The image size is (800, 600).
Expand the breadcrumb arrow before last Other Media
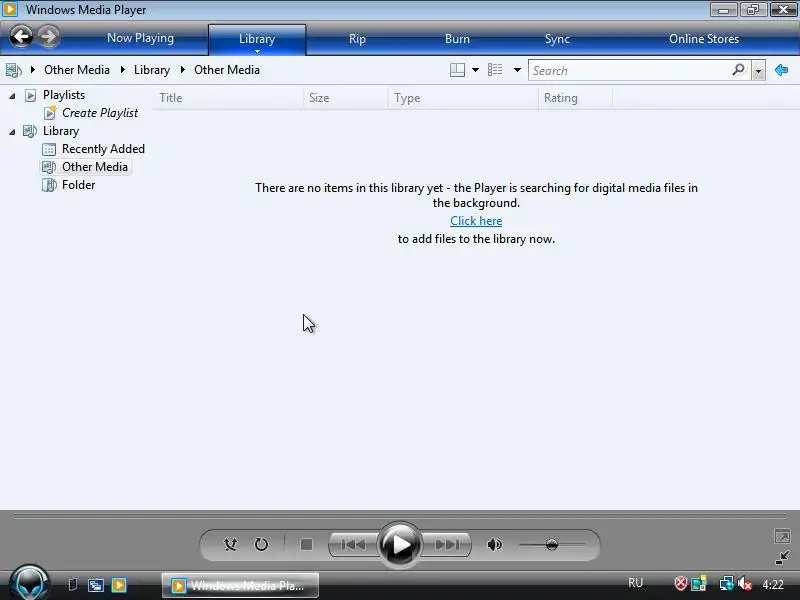tap(183, 69)
